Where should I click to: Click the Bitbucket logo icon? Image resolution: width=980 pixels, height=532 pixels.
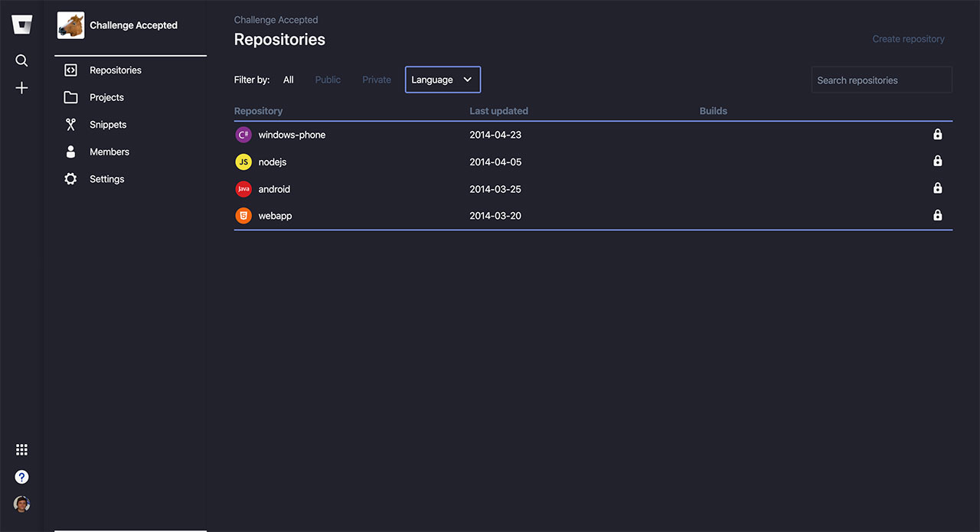click(x=21, y=24)
